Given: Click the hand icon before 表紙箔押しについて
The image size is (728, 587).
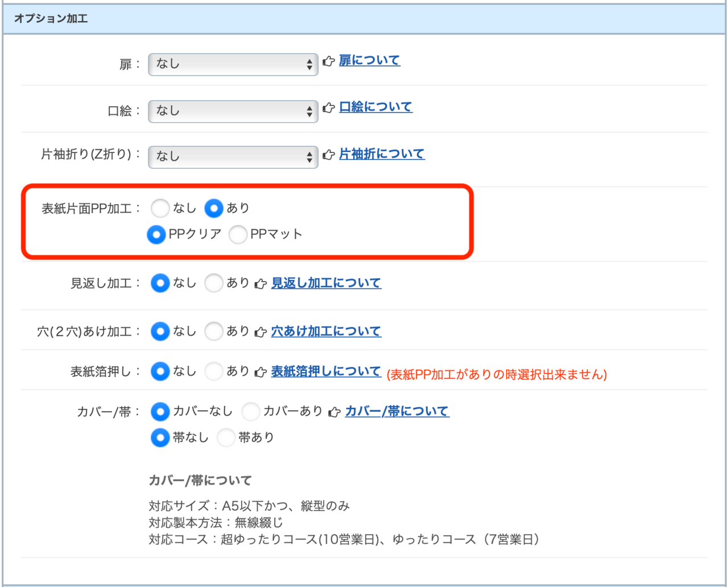Looking at the screenshot, I should (x=260, y=372).
